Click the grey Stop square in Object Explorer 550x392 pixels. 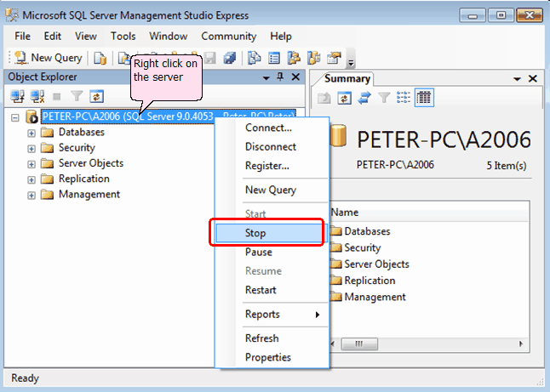pyautogui.click(x=56, y=96)
